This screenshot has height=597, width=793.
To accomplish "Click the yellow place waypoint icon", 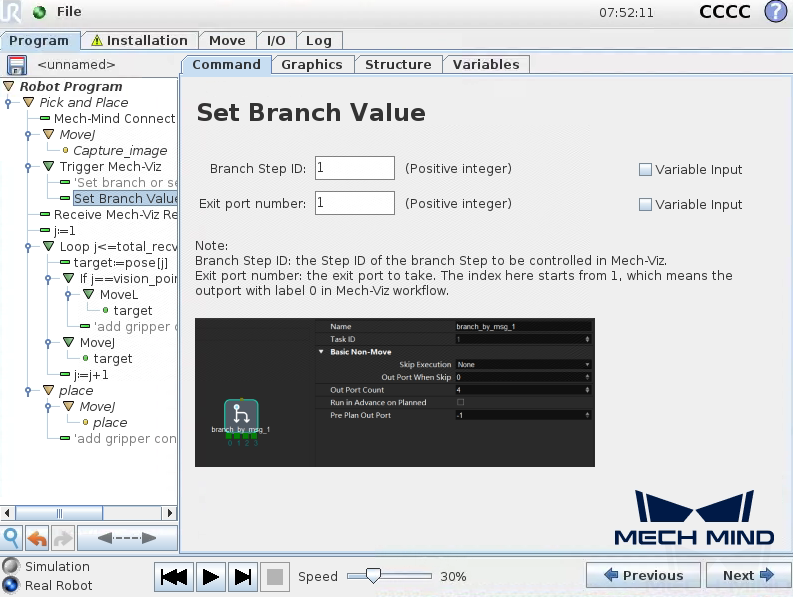I will (x=85, y=422).
